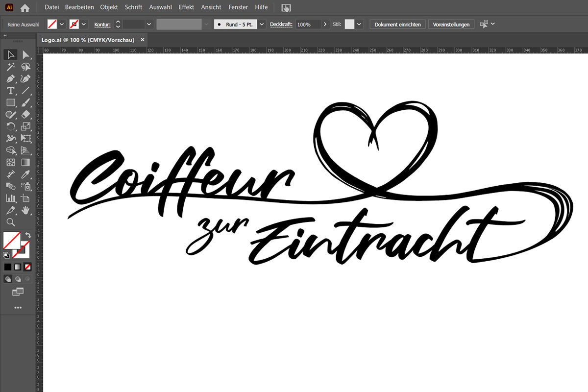Open the Stil style dropdown
Viewport: 588px width, 392px height.
(x=360, y=24)
